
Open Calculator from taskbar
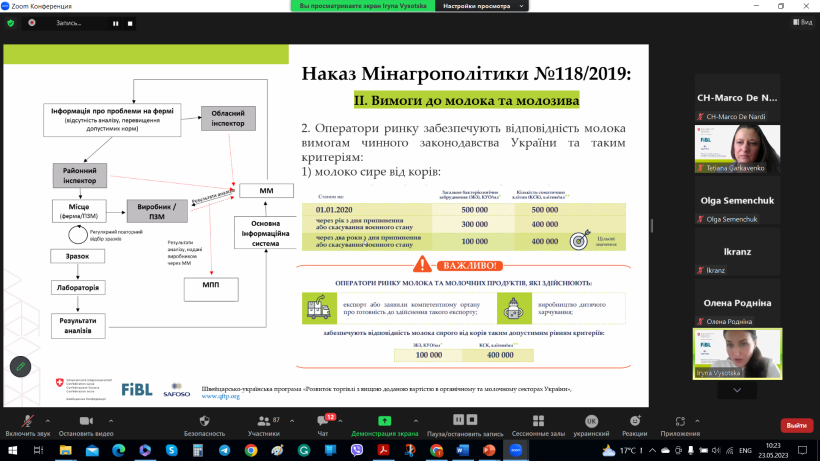[198, 451]
